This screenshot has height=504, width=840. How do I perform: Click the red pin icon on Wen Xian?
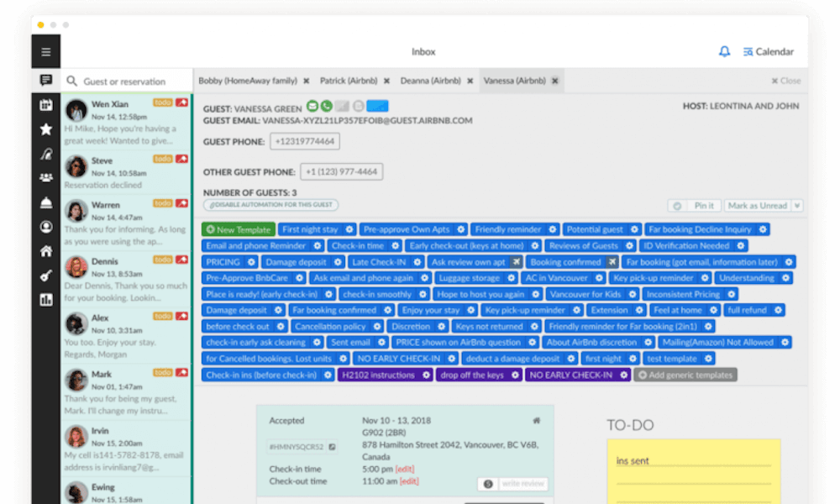(182, 102)
